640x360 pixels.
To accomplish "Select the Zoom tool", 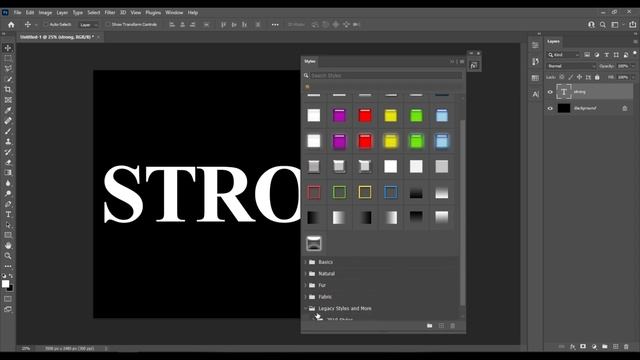I will pyautogui.click(x=8, y=256).
